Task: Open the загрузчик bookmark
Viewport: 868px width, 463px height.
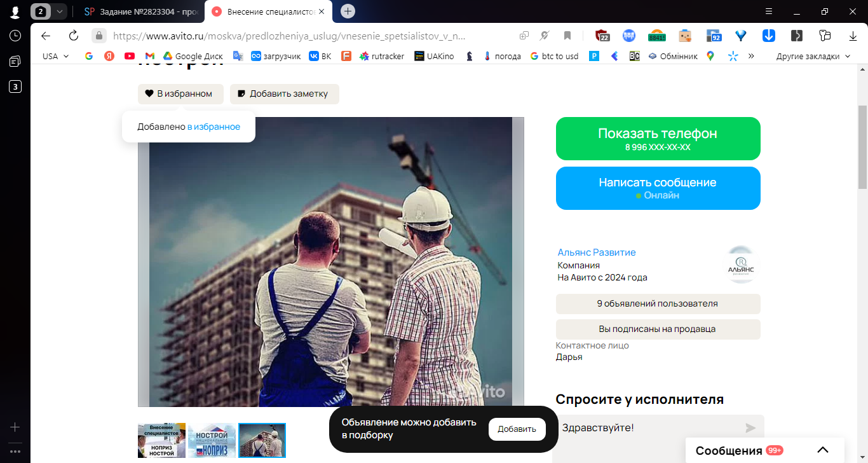Action: pyautogui.click(x=276, y=56)
